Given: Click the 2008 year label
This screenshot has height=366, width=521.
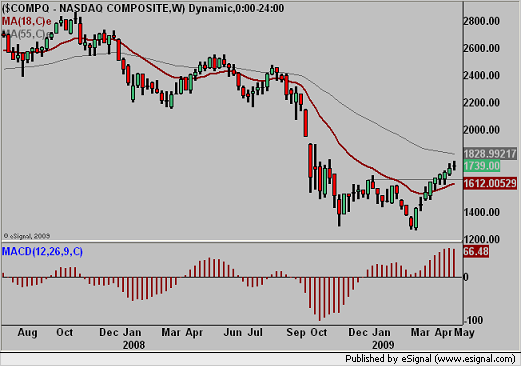Looking at the screenshot, I should pos(134,345).
